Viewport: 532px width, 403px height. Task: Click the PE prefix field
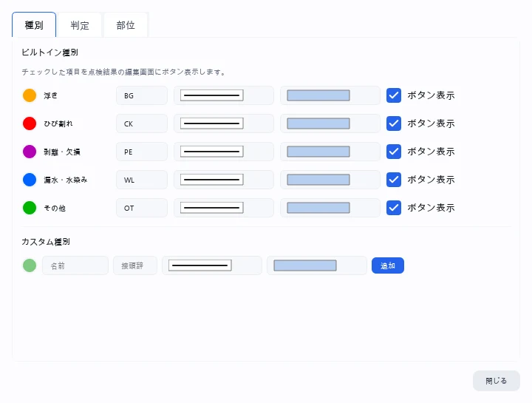pyautogui.click(x=142, y=152)
